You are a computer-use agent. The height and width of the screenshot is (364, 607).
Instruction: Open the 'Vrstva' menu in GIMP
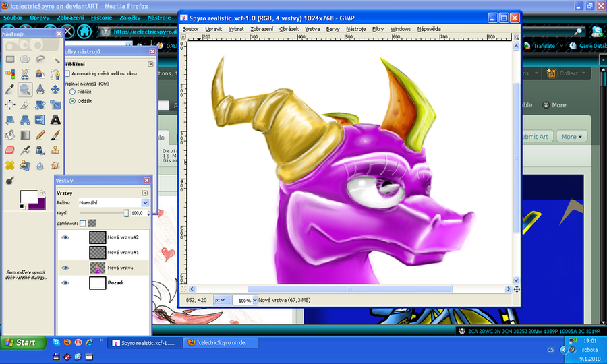(312, 29)
